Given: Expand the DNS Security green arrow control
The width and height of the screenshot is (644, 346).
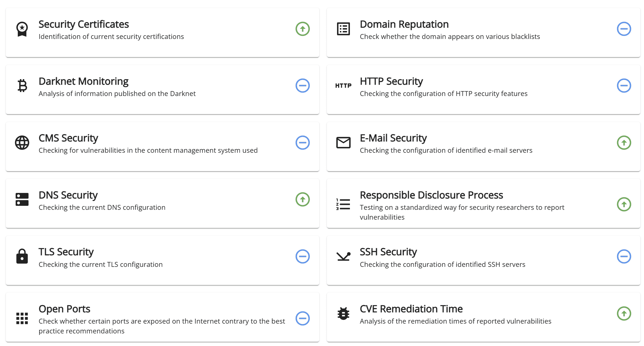Looking at the screenshot, I should (x=302, y=199).
